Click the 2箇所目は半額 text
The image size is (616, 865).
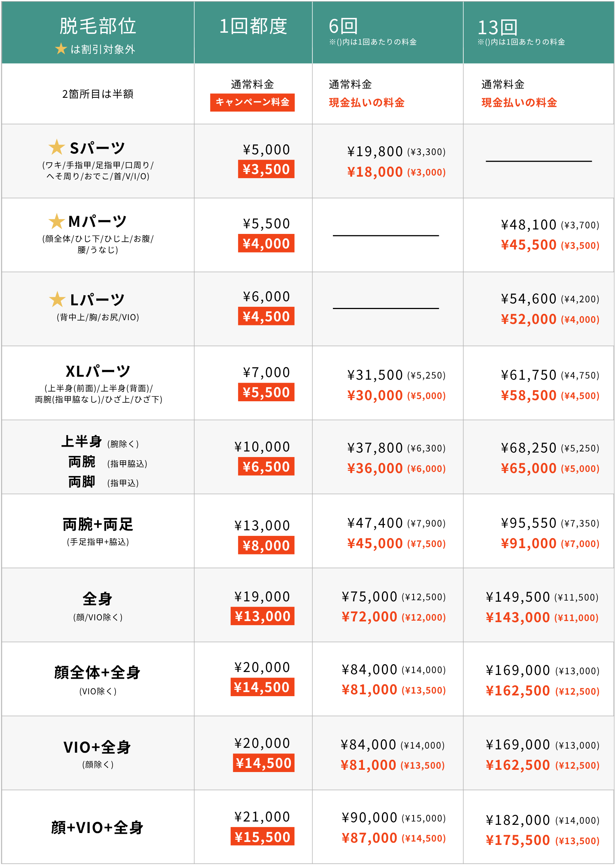pos(98,94)
